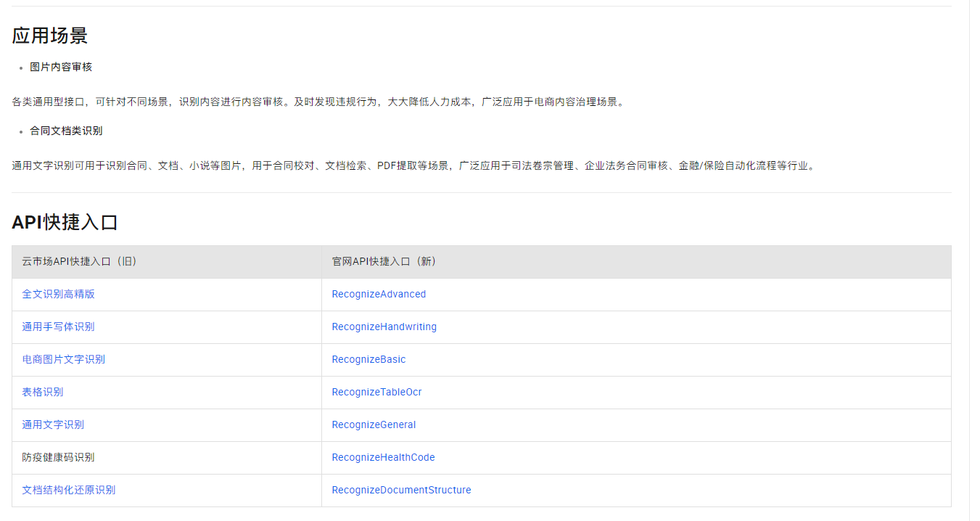Open the 文档结构化还原识别 link
The height and width of the screenshot is (521, 980).
[69, 490]
